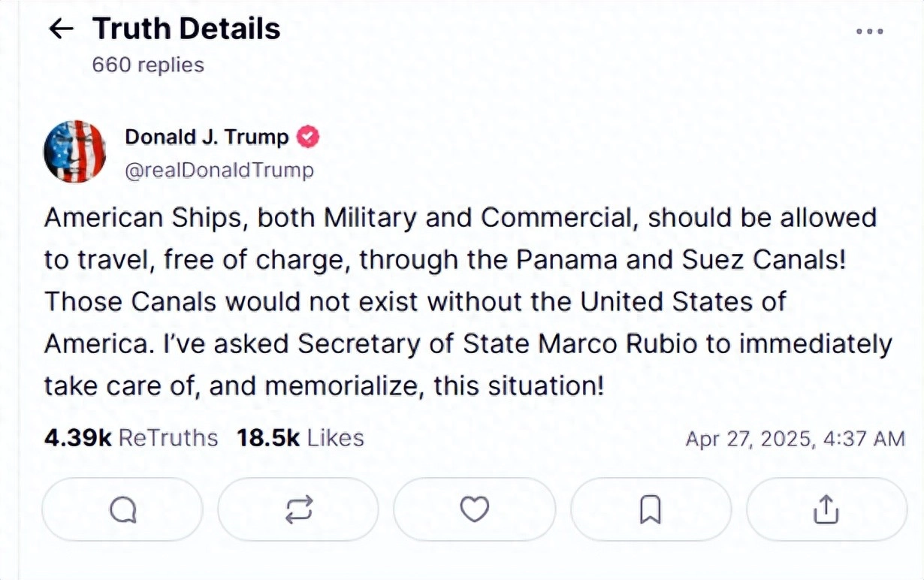Viewport: 924px width, 580px height.
Task: Open the three-dot more options menu
Action: pyautogui.click(x=869, y=32)
